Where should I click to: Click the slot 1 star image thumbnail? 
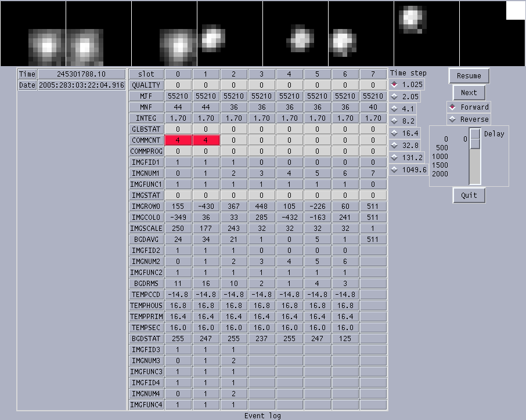point(99,34)
